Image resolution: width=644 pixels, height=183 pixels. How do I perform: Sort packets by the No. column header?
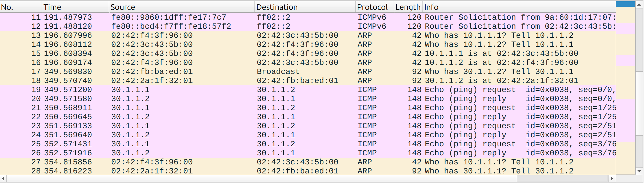21,7
